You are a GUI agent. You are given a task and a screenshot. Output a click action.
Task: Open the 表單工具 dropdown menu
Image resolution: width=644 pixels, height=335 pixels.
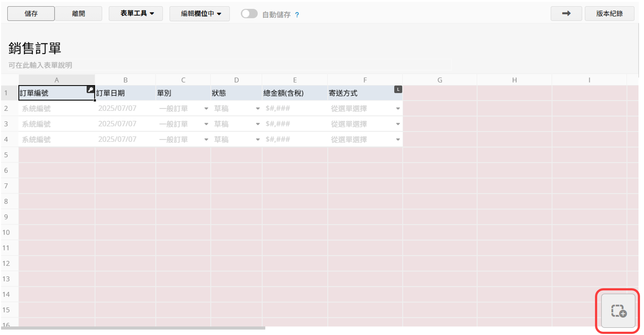click(x=136, y=13)
